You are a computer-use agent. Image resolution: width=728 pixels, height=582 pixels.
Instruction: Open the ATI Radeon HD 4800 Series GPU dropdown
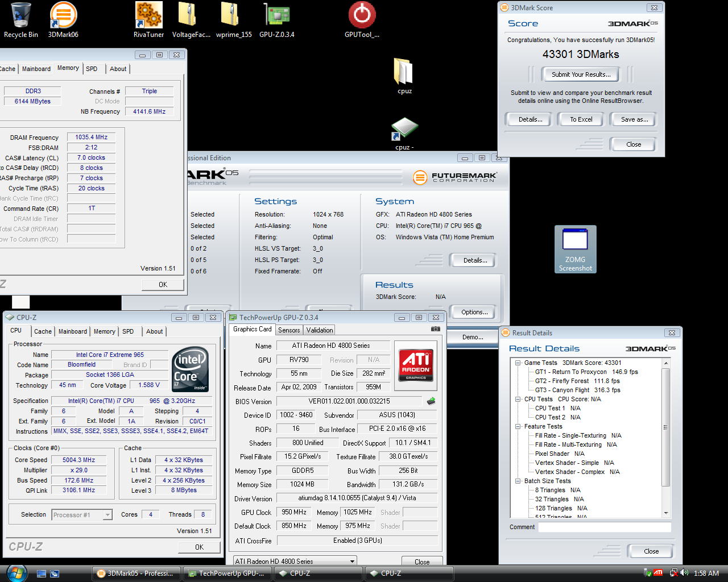(x=295, y=561)
